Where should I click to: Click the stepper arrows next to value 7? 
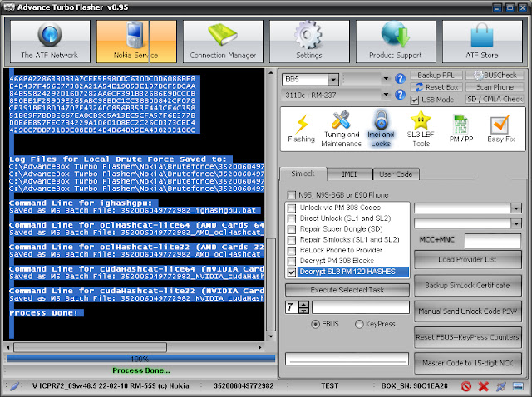(x=303, y=307)
